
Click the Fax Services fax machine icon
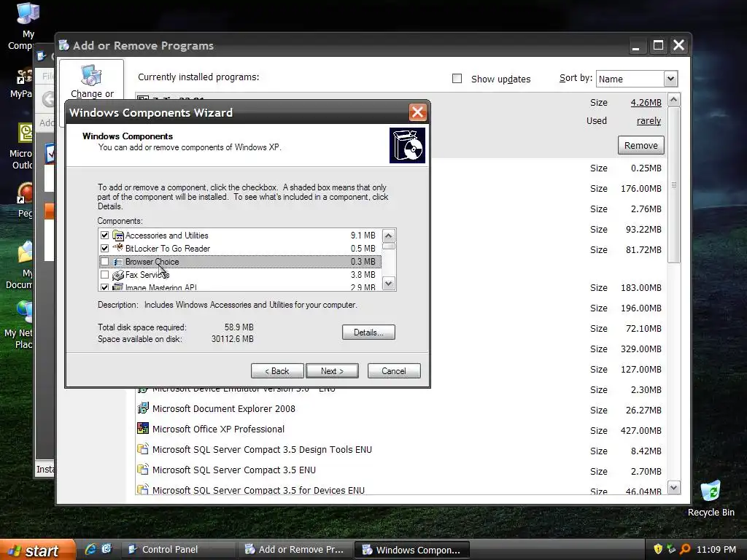tap(117, 275)
